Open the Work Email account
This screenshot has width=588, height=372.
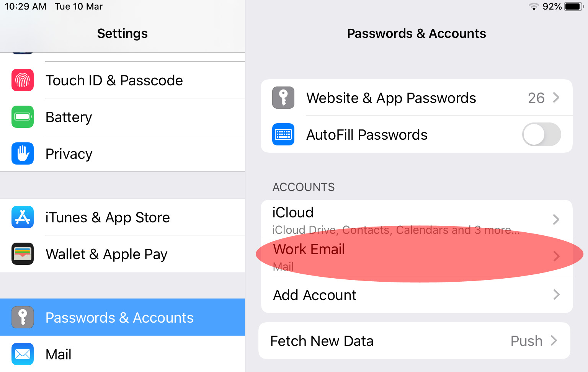417,256
